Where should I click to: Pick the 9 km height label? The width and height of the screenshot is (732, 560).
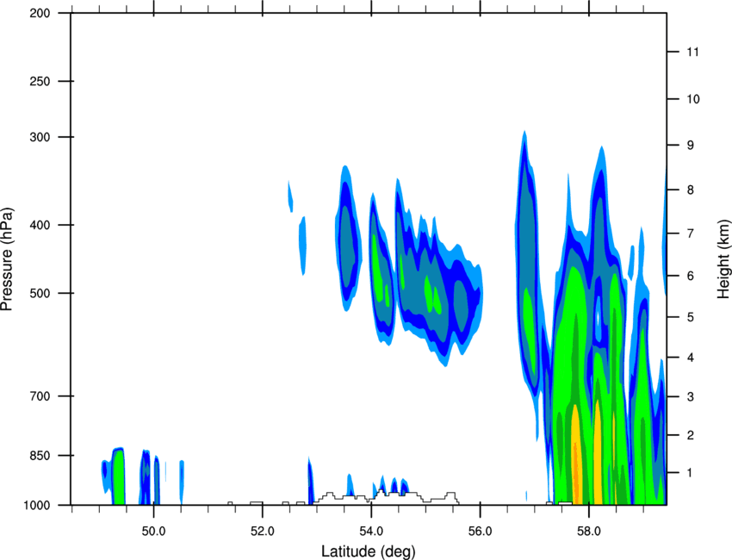(691, 146)
